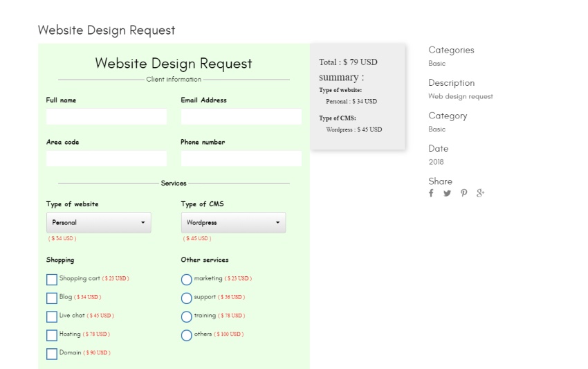Share on Facebook icon

click(x=431, y=193)
